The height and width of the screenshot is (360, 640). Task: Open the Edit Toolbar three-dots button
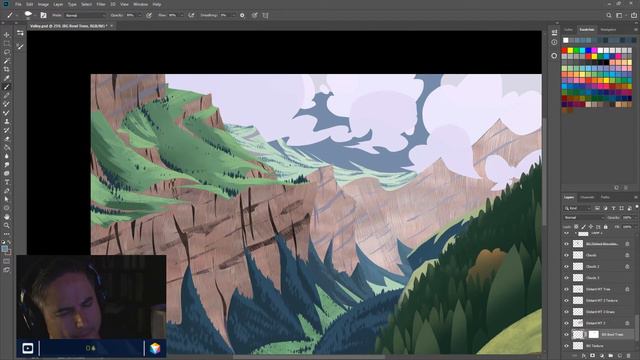point(7,234)
